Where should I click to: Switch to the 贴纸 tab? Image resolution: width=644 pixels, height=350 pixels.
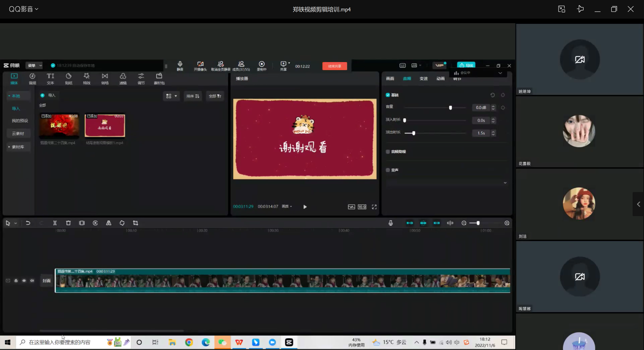(x=69, y=79)
